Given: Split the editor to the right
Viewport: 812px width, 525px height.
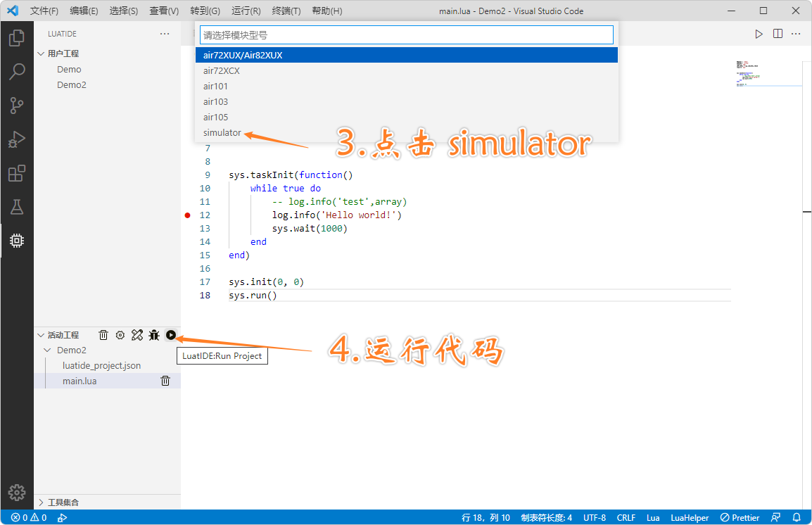Looking at the screenshot, I should [778, 34].
